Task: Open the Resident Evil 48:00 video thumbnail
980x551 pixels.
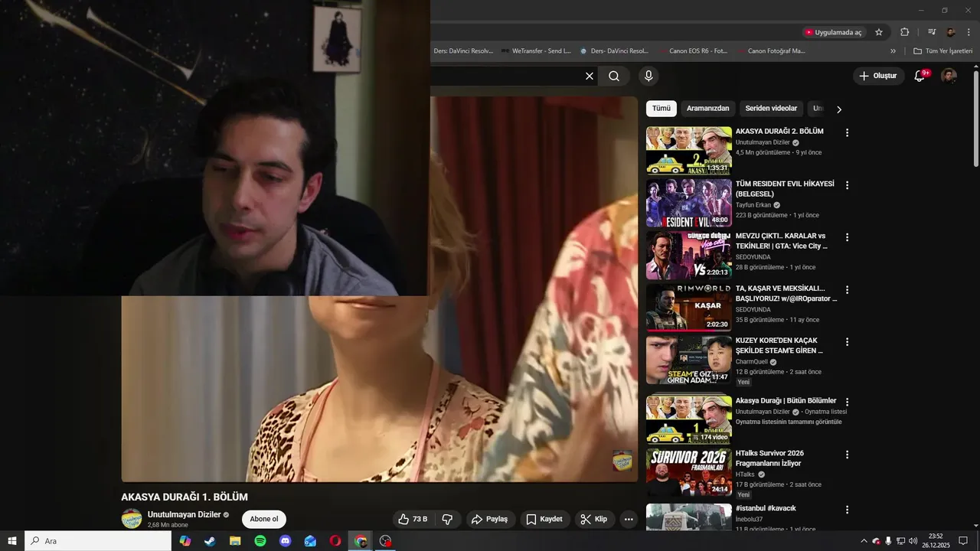Action: pos(689,203)
